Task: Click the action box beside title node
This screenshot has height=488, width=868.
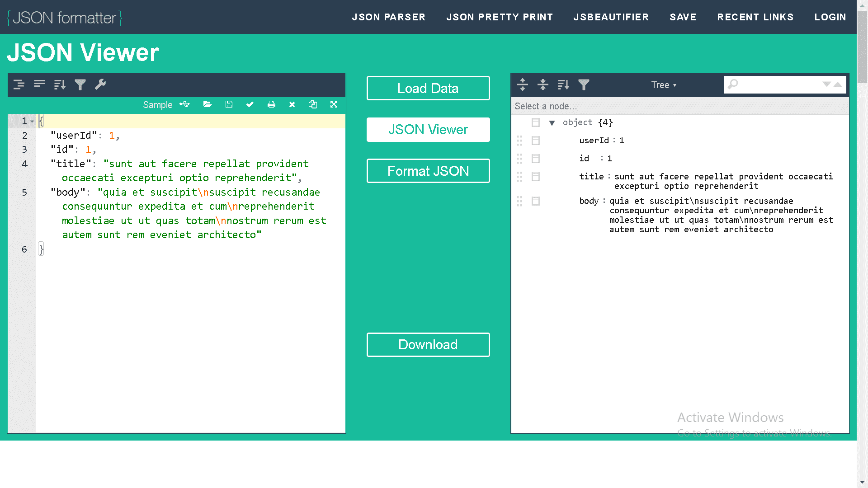Action: (536, 177)
